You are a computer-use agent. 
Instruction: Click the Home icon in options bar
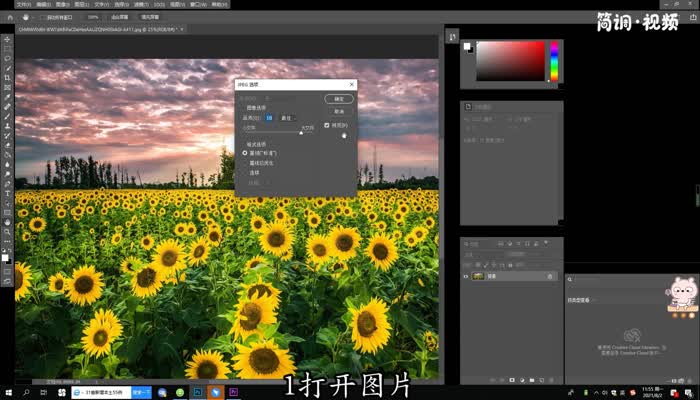coord(9,17)
